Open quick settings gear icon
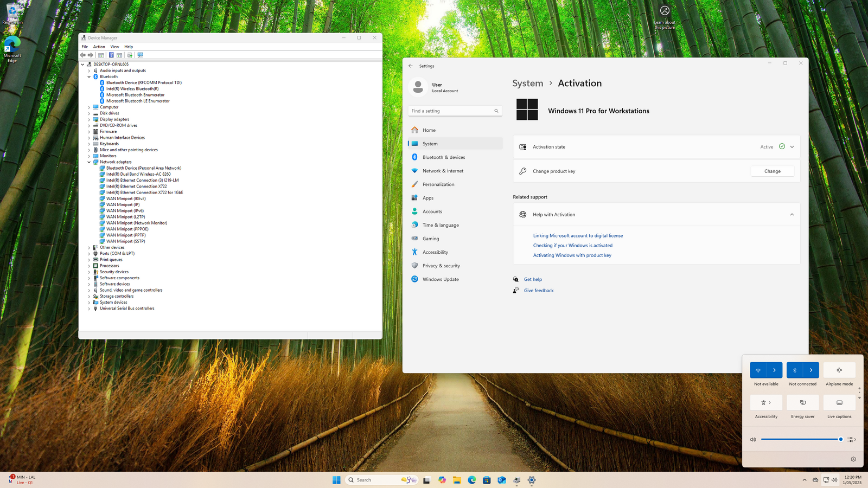 853,459
